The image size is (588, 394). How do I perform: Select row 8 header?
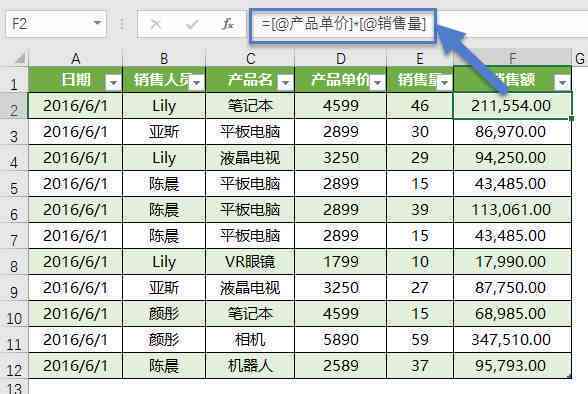point(14,262)
